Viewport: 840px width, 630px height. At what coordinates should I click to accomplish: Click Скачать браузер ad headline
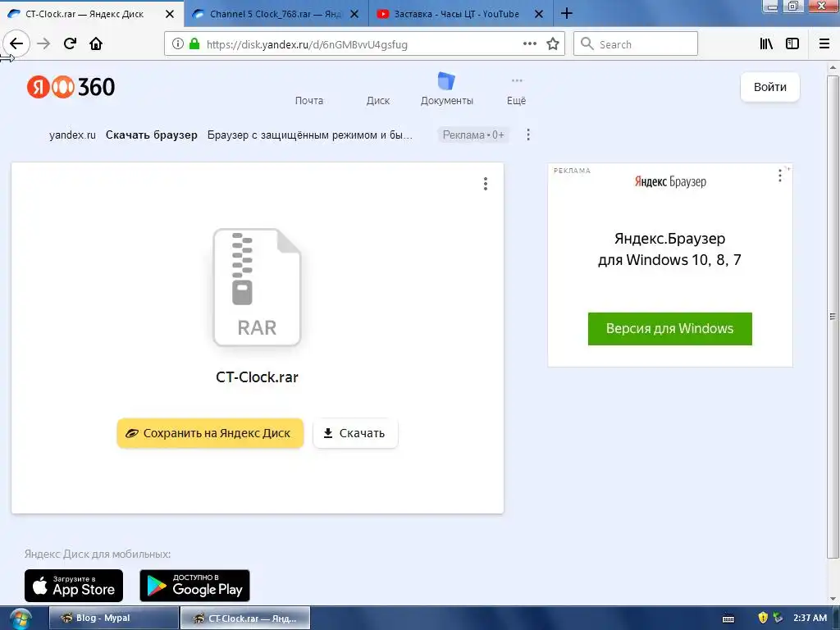coord(152,135)
